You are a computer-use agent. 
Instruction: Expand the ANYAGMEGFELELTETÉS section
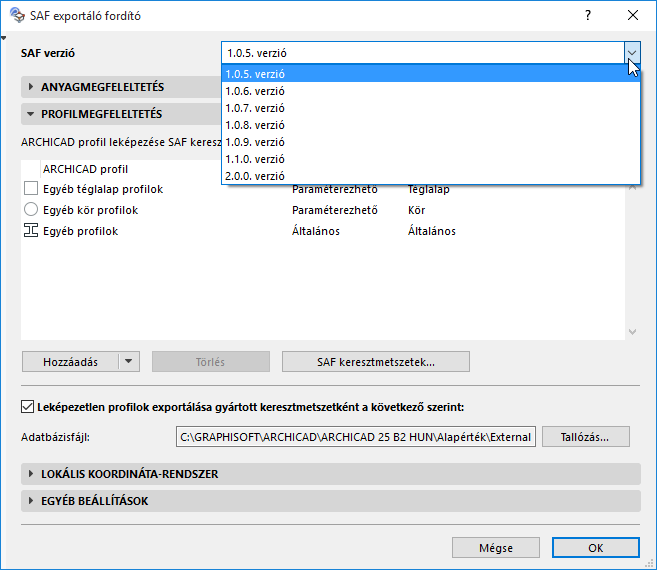(x=31, y=87)
